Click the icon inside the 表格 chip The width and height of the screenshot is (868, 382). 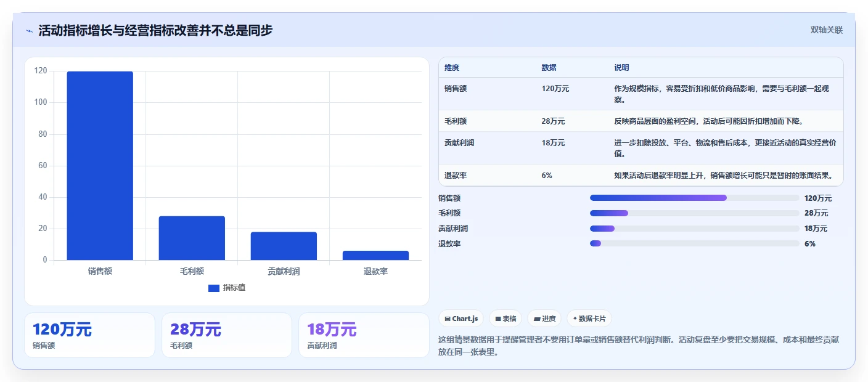coord(498,319)
